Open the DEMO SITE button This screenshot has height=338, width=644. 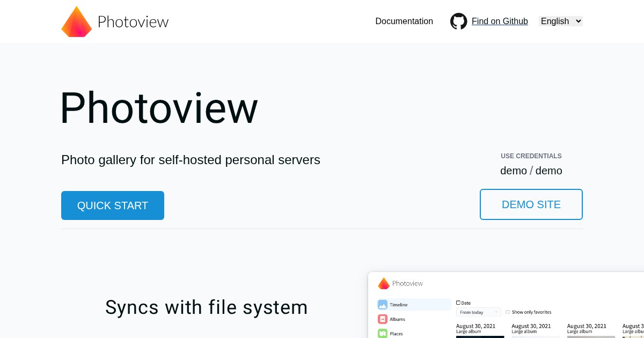coord(531,204)
